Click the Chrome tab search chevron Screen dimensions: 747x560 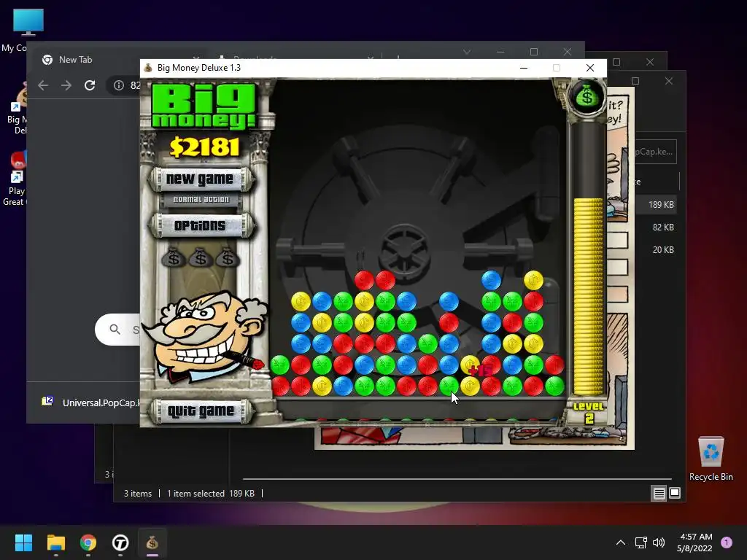coord(467,52)
